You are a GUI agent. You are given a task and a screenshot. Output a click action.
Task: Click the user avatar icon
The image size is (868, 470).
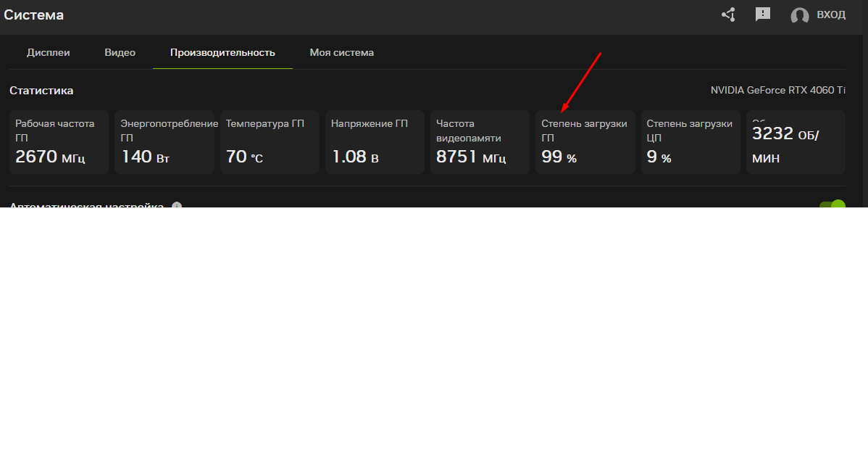pos(799,16)
